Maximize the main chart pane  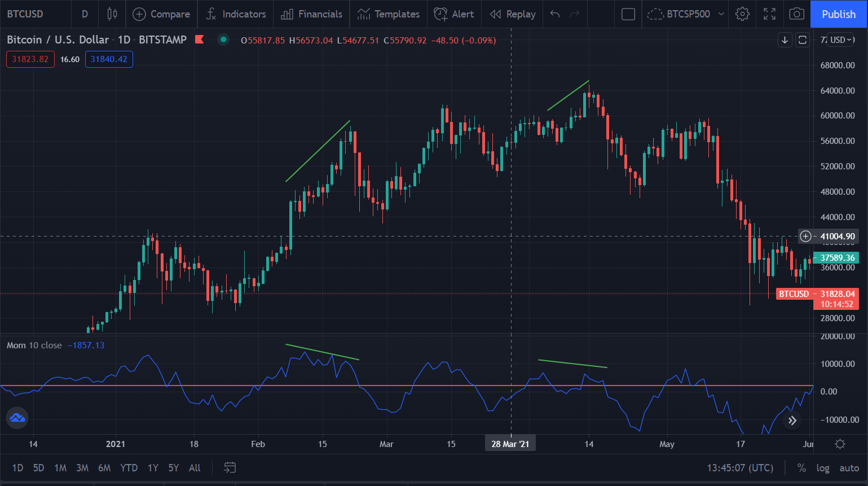pyautogui.click(x=802, y=40)
